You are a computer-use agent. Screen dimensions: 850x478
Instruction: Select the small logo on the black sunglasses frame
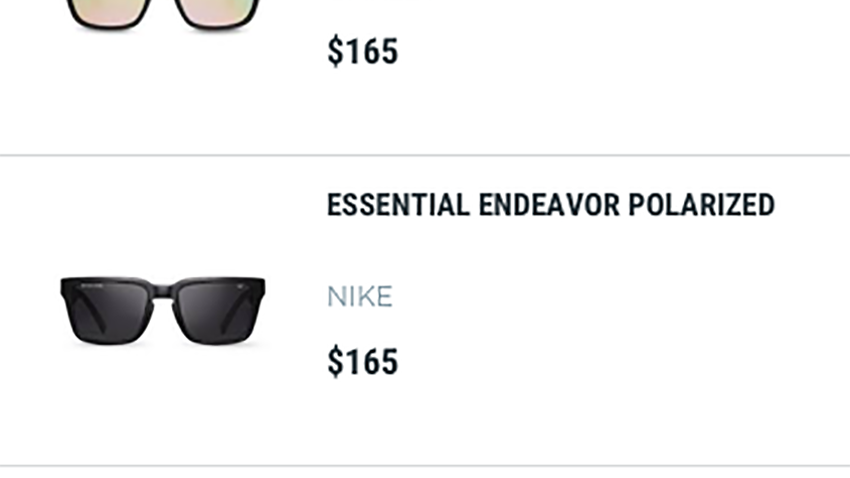click(239, 286)
